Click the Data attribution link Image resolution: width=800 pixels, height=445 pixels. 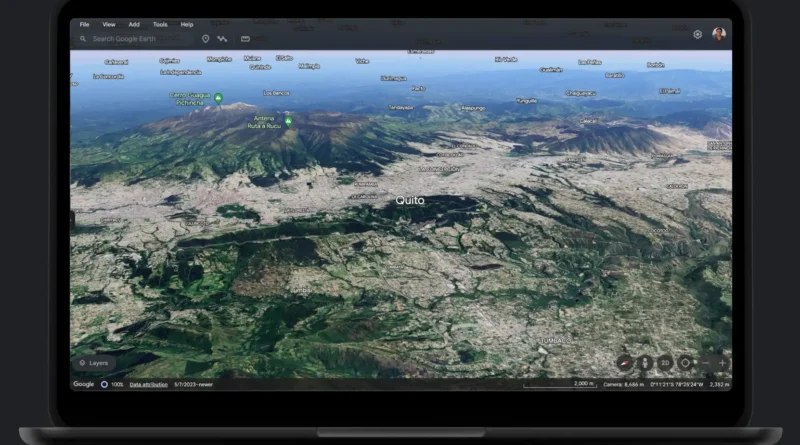(148, 385)
